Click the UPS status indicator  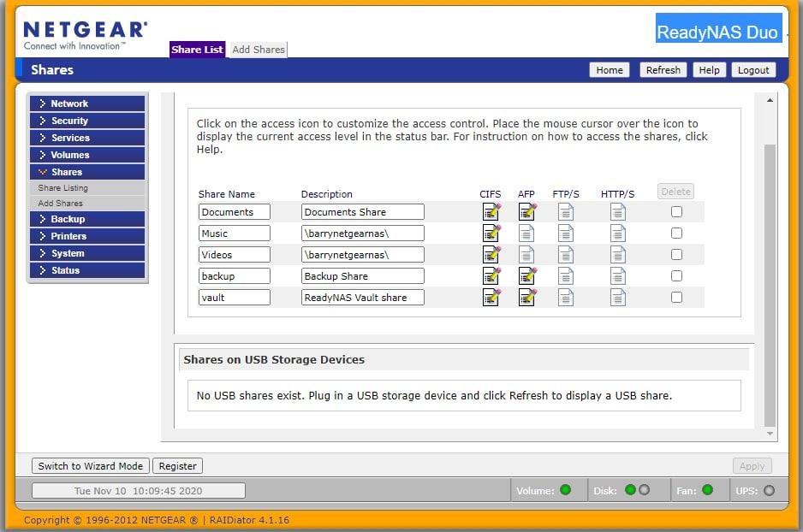769,491
